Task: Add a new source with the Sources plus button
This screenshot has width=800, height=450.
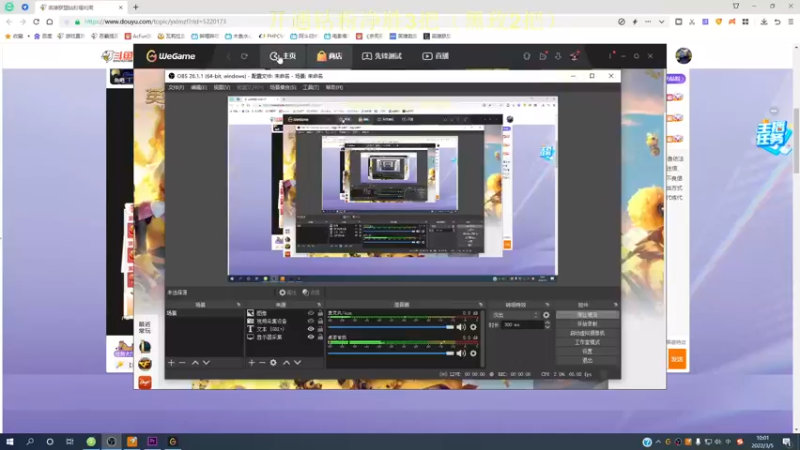Action: [x=252, y=362]
